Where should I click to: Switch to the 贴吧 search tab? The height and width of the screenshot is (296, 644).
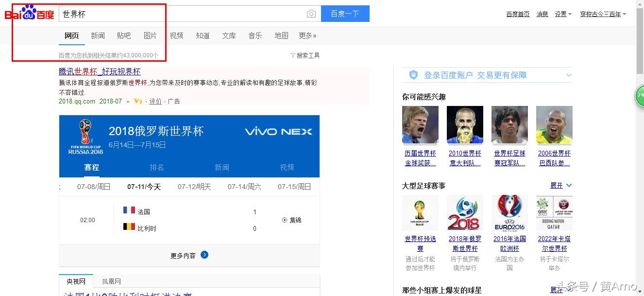pyautogui.click(x=124, y=35)
